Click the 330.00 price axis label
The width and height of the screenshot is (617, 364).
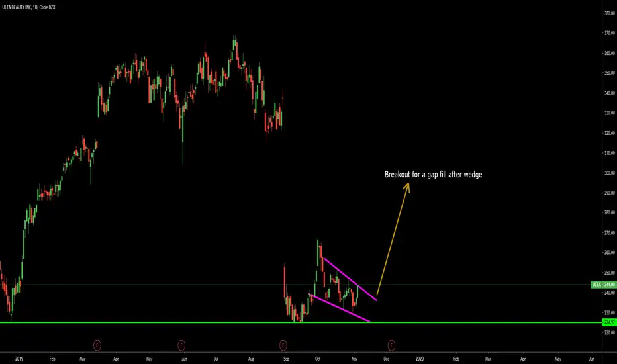[610, 113]
